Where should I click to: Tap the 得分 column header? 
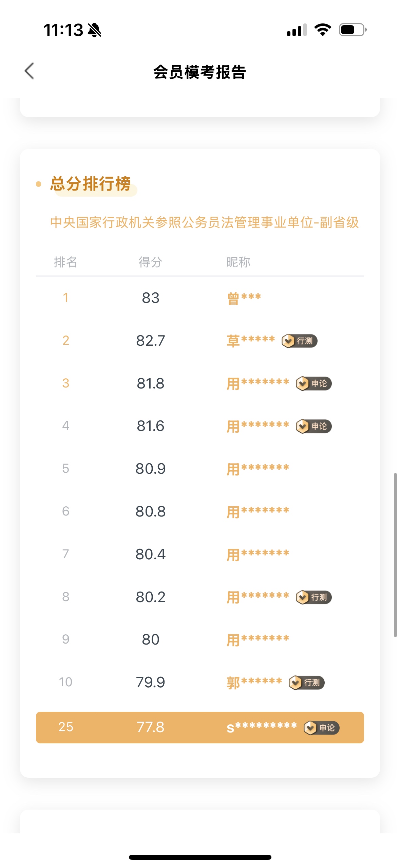pos(150,262)
